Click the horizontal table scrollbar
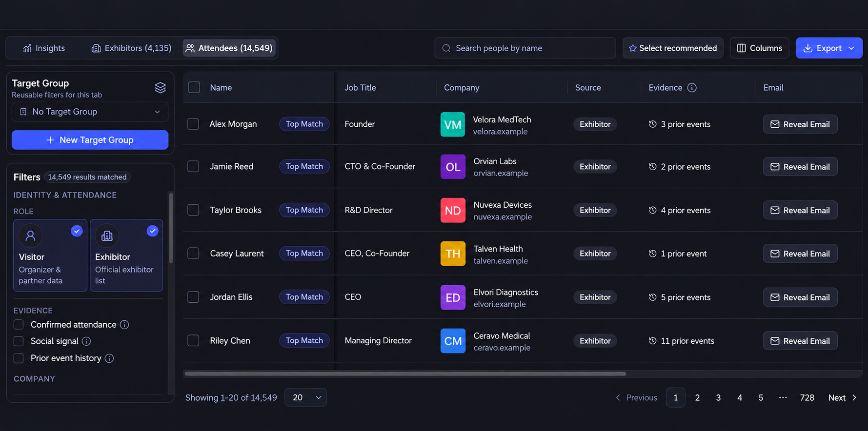The width and height of the screenshot is (868, 431). pos(405,374)
